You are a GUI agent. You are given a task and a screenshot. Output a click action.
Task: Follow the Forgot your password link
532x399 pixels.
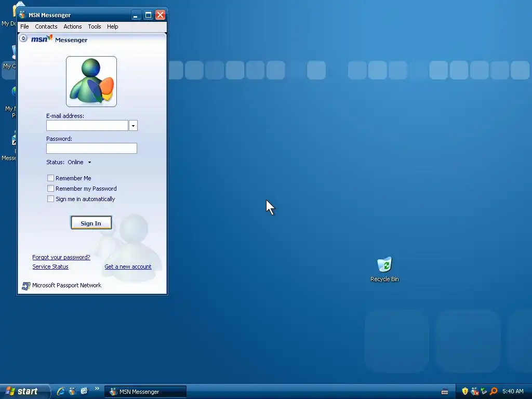point(61,257)
